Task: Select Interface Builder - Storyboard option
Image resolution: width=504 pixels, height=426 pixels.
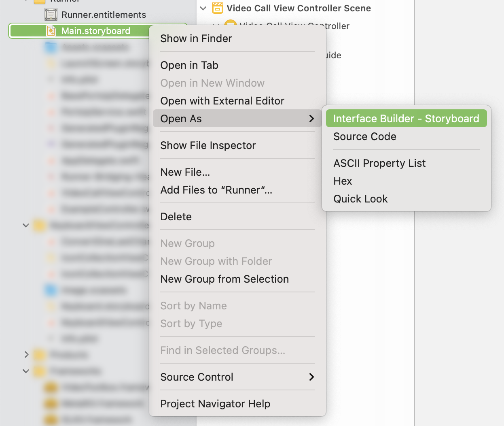Action: pos(406,119)
